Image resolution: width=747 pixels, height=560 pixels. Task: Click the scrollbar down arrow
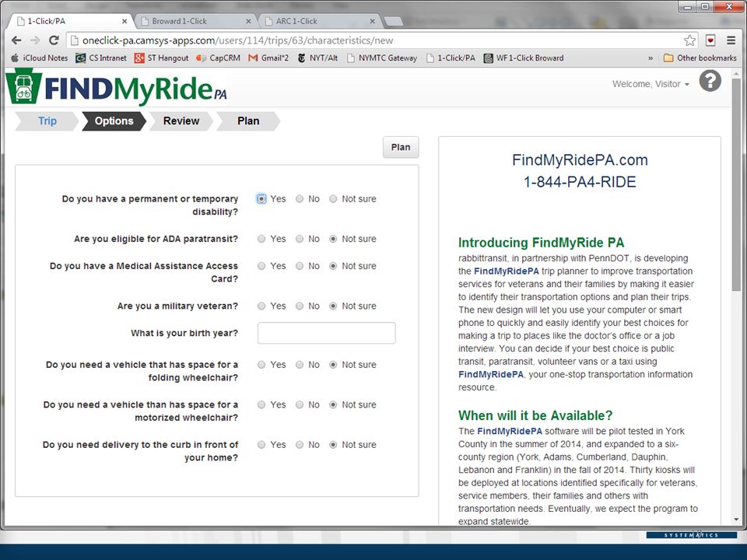click(737, 520)
